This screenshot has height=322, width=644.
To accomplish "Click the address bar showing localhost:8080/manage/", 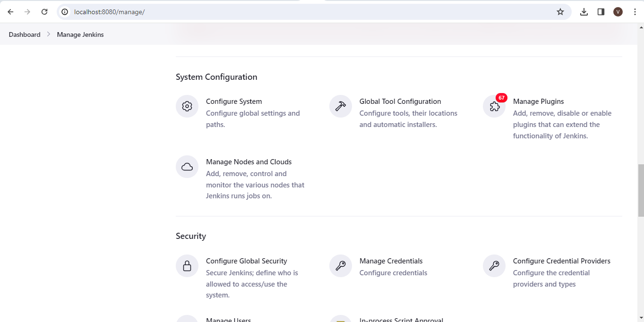I will [314, 12].
